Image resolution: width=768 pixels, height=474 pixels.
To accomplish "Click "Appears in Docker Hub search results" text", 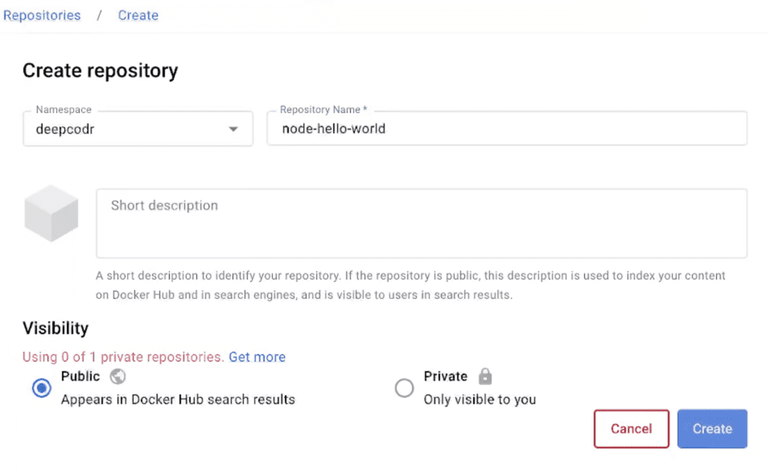I will tap(178, 400).
